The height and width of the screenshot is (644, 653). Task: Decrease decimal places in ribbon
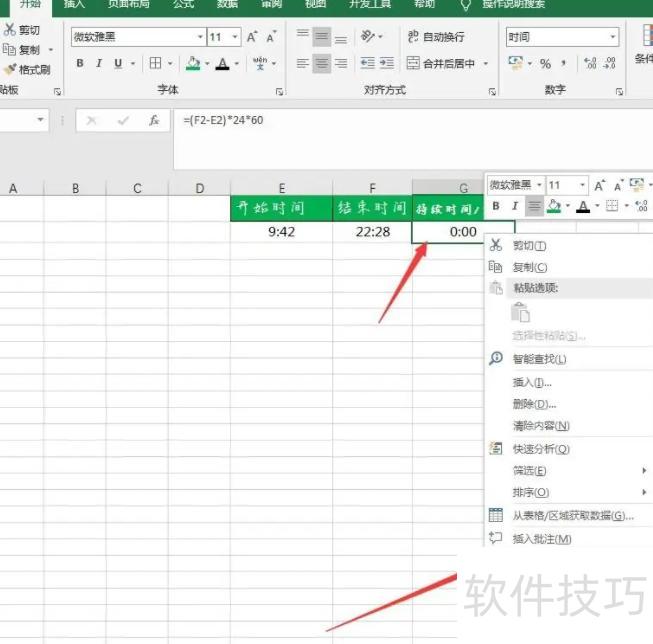[610, 63]
